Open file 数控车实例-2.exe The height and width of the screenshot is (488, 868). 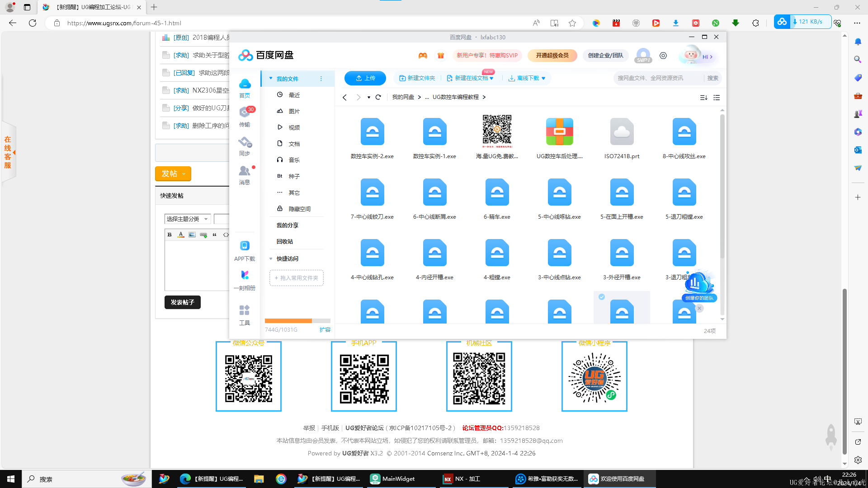click(x=372, y=139)
